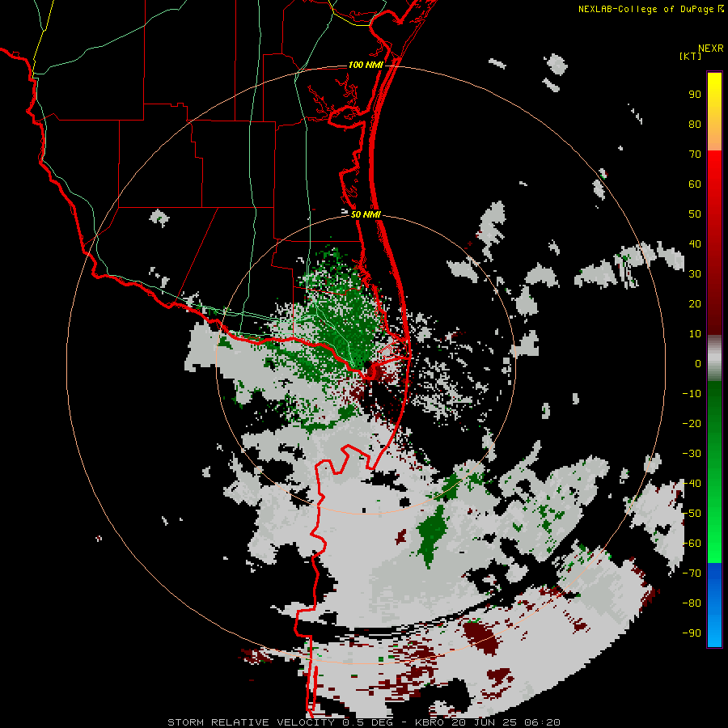Image resolution: width=728 pixels, height=728 pixels.
Task: Click the 0 value on velocity scale
Action: click(x=698, y=363)
